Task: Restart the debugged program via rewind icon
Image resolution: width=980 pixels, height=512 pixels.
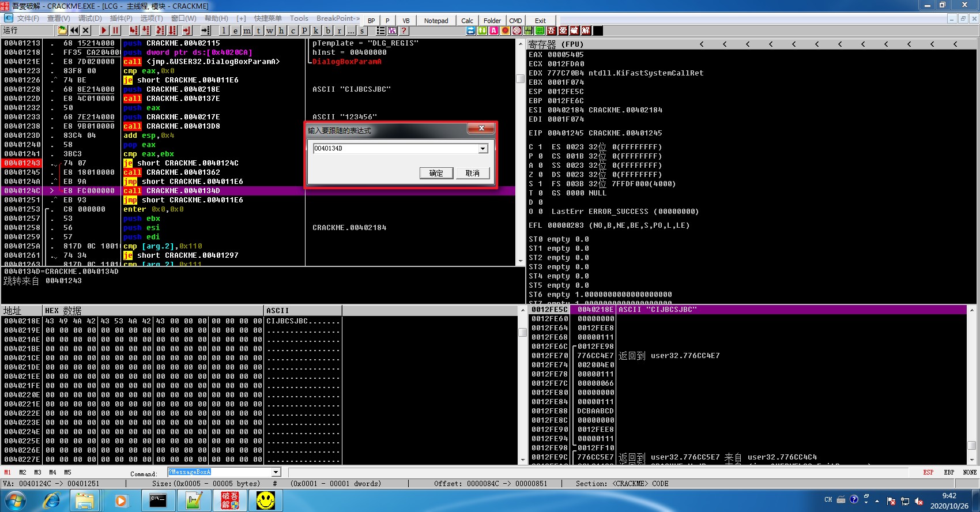Action: (x=74, y=31)
